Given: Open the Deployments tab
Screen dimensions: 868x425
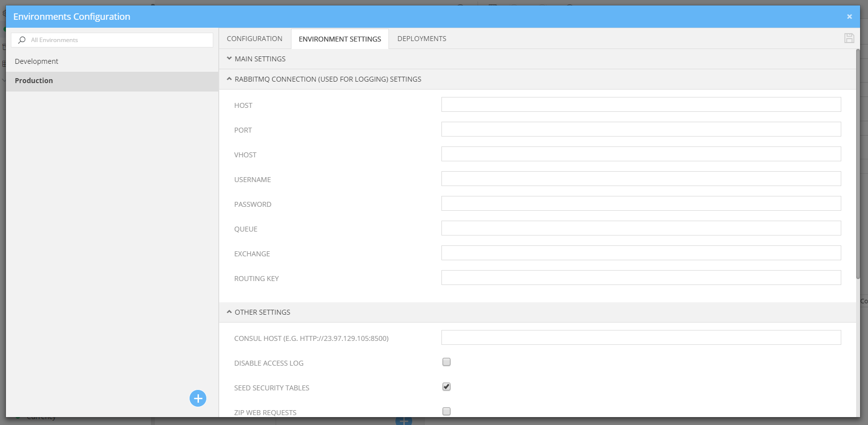Looking at the screenshot, I should (422, 39).
